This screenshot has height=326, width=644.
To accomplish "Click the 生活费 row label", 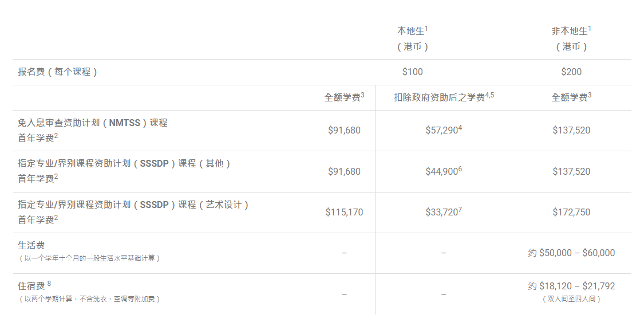I will [x=31, y=245].
